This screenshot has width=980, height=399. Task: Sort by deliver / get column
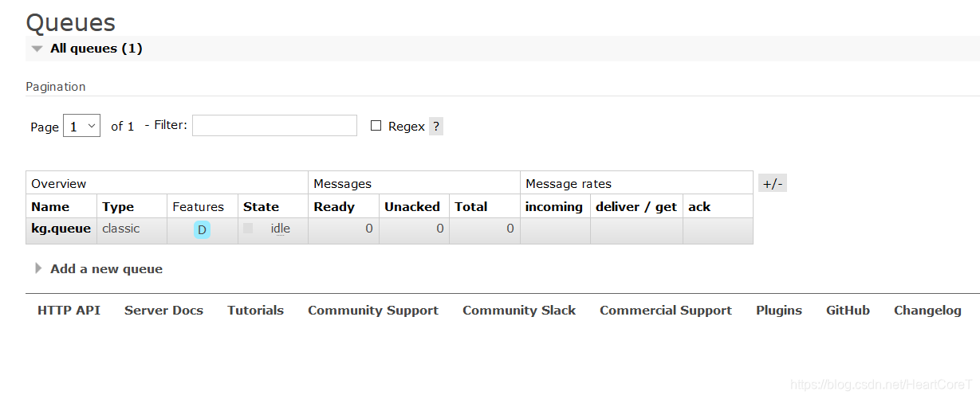pos(636,207)
